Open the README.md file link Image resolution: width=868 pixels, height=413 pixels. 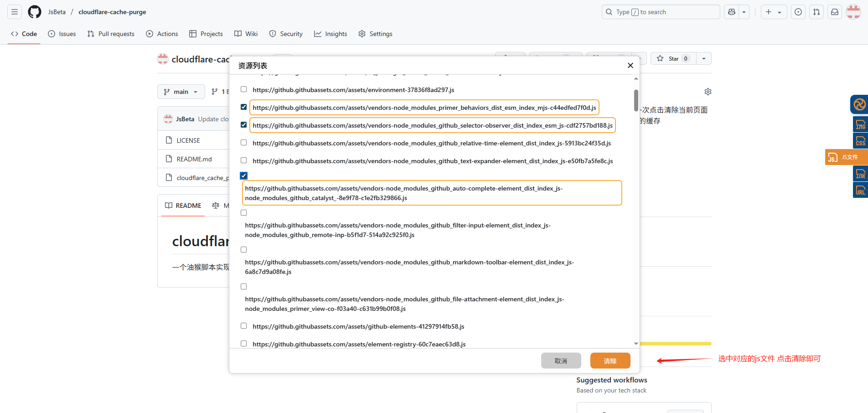[194, 159]
